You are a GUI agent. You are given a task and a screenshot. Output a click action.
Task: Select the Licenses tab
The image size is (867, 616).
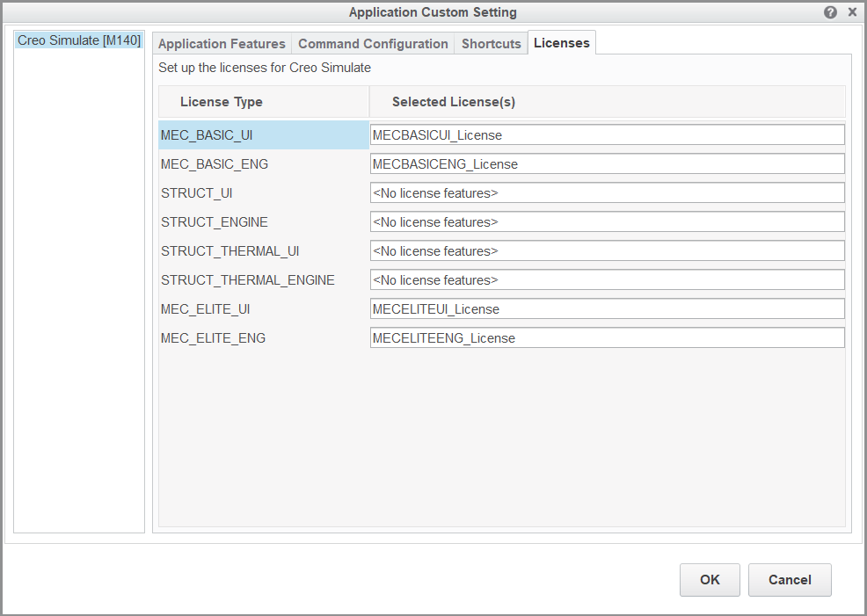coord(561,41)
